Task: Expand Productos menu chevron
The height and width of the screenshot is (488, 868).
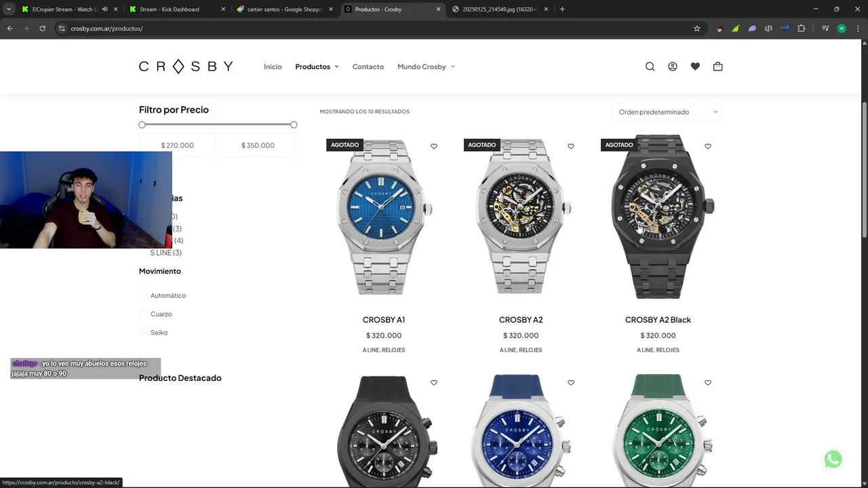Action: click(x=336, y=66)
